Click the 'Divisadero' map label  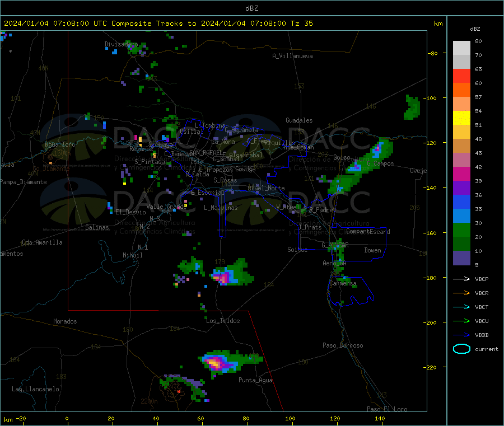(121, 44)
